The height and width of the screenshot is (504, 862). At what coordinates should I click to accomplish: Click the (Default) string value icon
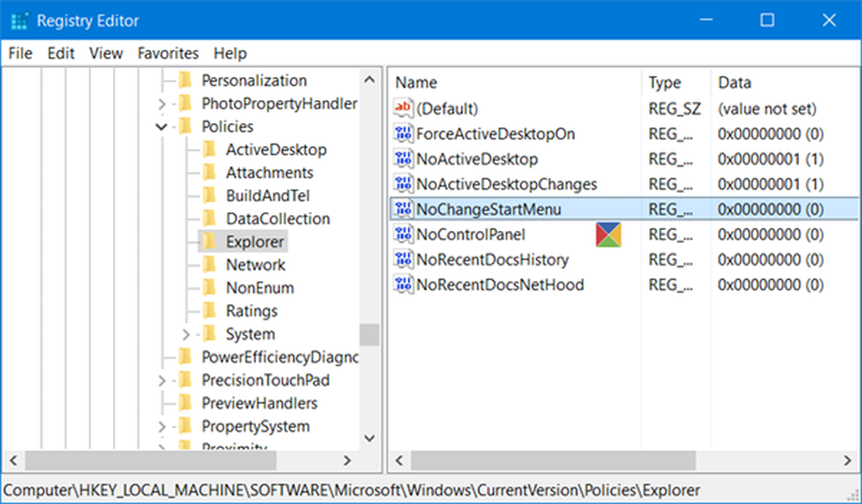tap(403, 109)
